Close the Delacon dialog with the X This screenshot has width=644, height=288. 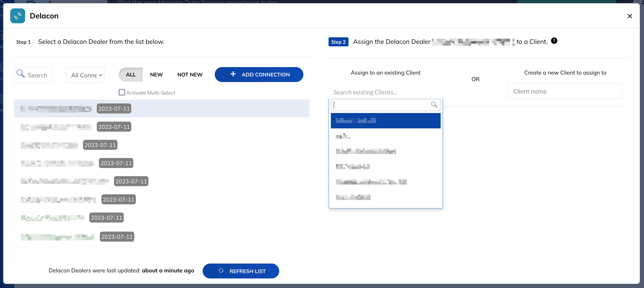[630, 16]
